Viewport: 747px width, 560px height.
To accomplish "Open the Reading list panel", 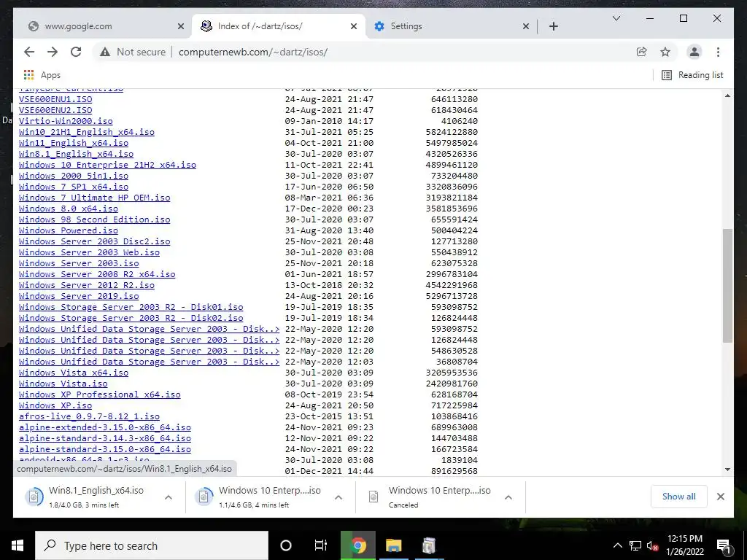I will [x=692, y=75].
